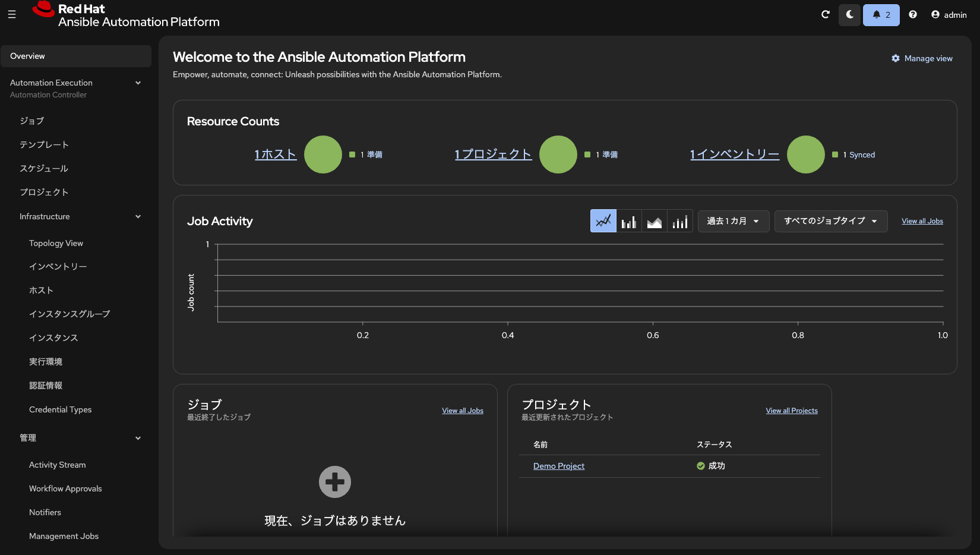Click the plus icon in empty jobs card

pyautogui.click(x=335, y=482)
